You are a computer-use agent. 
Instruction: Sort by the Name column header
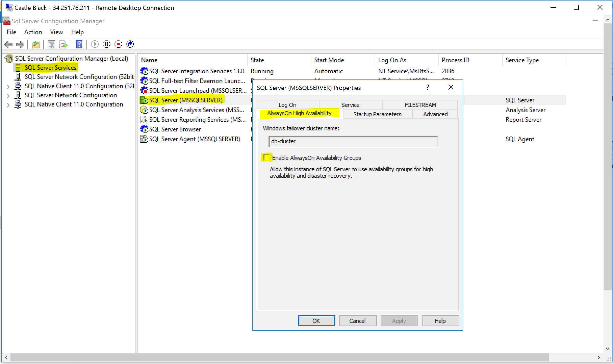(192, 60)
